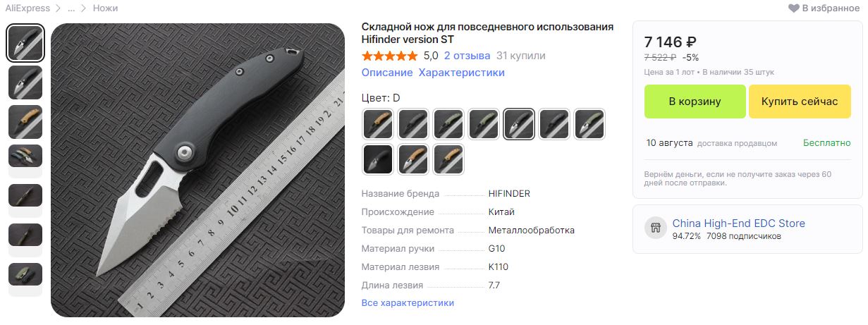Add item to favorites via heart icon
The image size is (868, 325).
tap(794, 8)
